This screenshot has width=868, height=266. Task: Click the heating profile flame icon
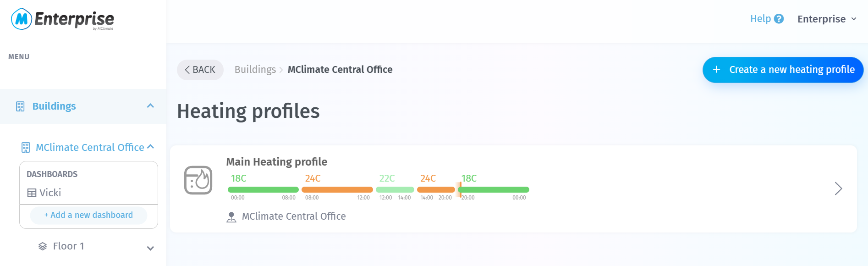[198, 180]
